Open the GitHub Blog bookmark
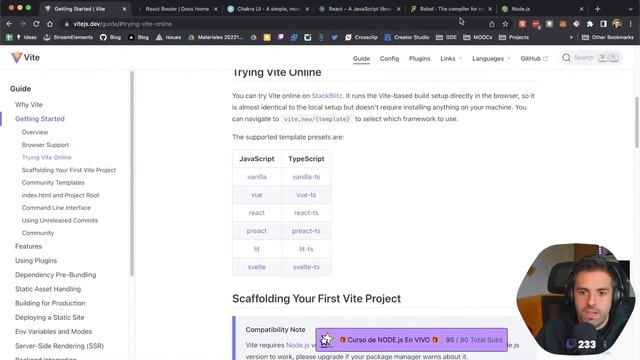Viewport: 640px width, 360px height. 111,37
